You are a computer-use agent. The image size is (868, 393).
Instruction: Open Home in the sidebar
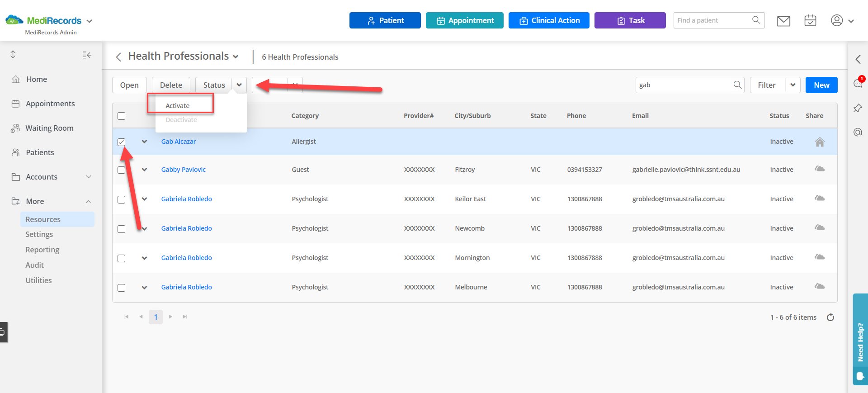[37, 79]
